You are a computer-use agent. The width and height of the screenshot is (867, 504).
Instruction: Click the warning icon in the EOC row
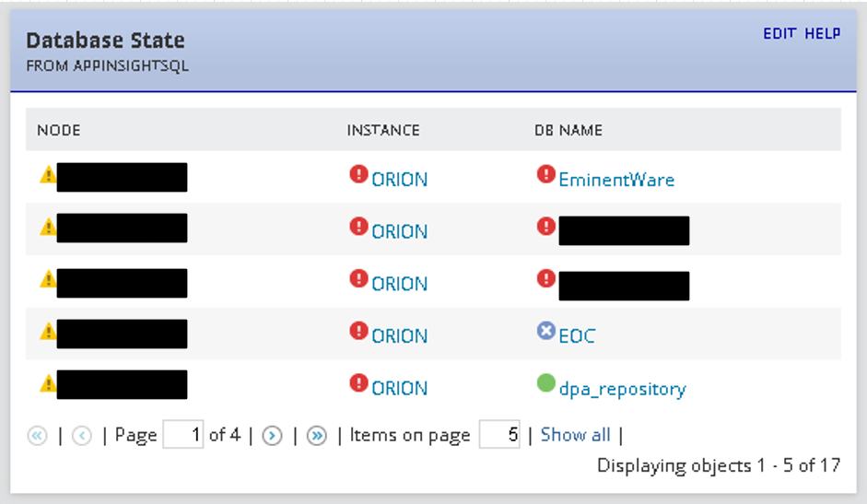tap(48, 332)
